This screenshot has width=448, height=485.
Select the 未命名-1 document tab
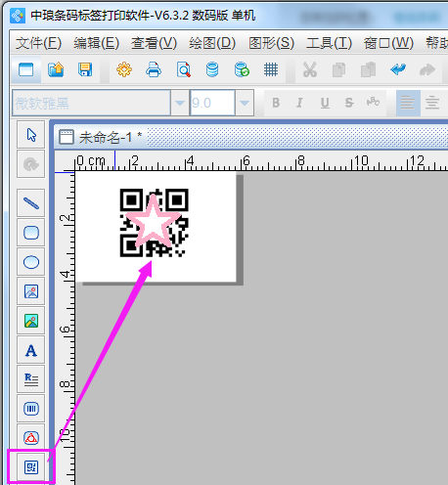click(101, 137)
